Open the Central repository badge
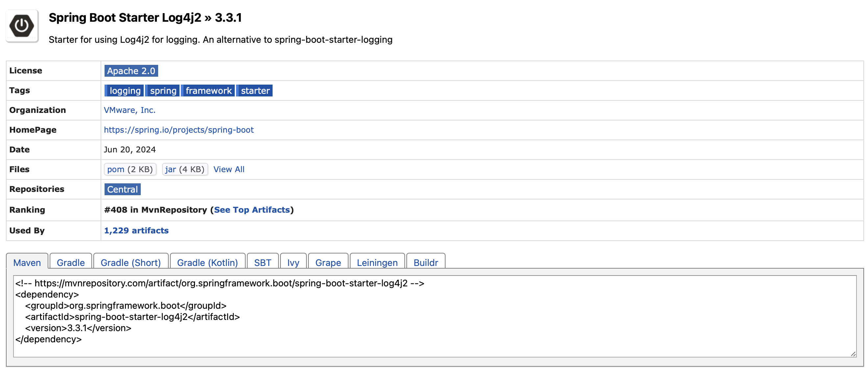The image size is (868, 368). tap(122, 189)
